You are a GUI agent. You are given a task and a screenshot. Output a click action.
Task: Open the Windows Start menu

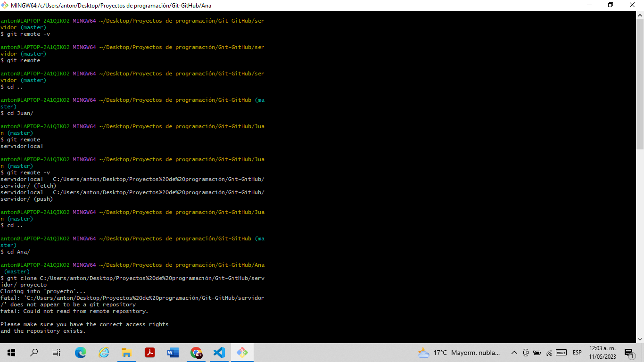[11, 353]
